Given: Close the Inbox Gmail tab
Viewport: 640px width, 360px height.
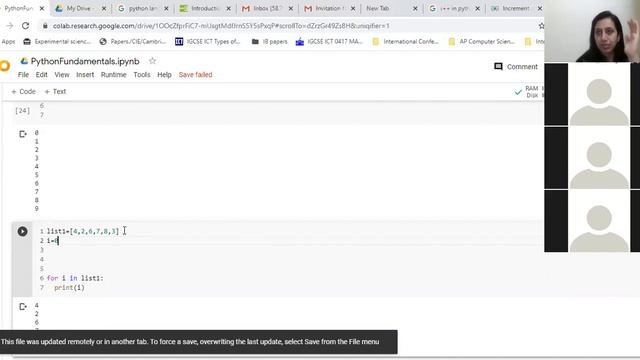Looking at the screenshot, I should pyautogui.click(x=291, y=8).
